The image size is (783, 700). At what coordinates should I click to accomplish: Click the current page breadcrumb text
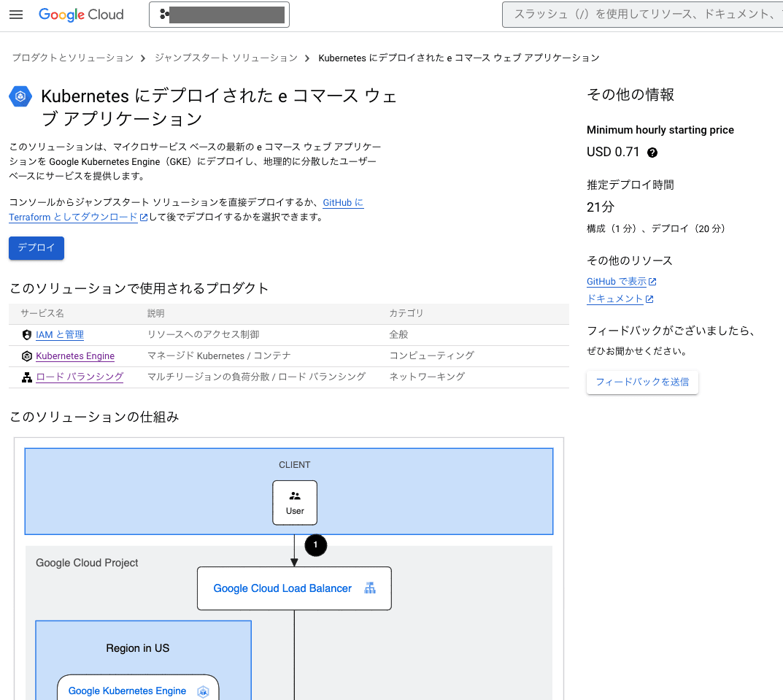coord(459,58)
